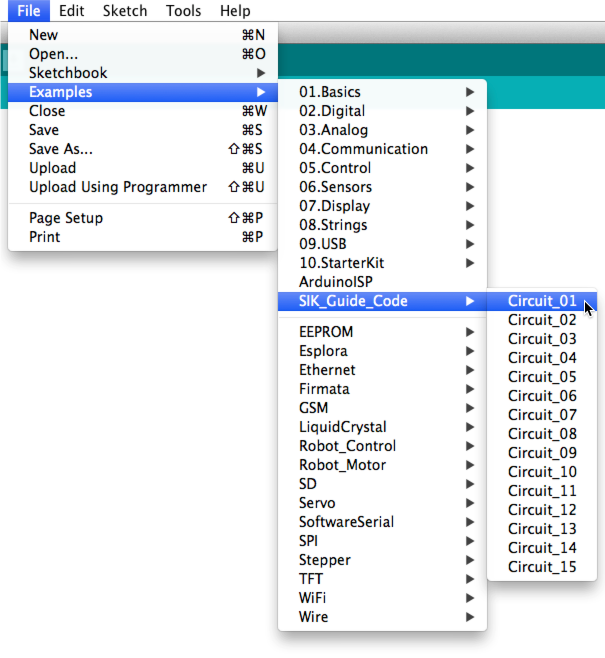Expand the 01.Basics examples
The width and height of the screenshot is (605, 658).
(x=382, y=92)
